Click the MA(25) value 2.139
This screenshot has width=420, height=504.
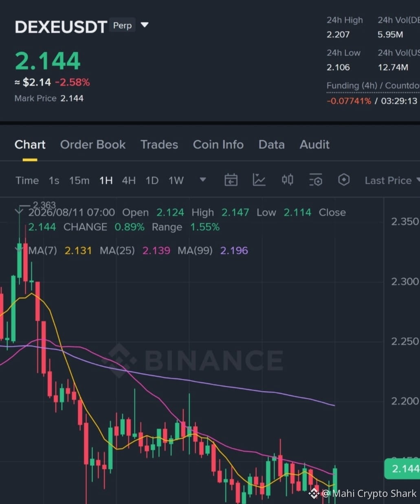(156, 251)
